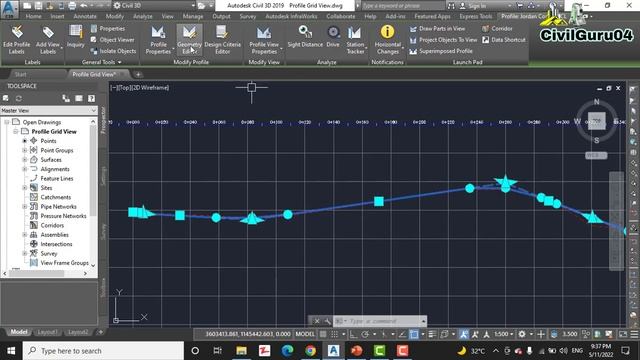Screen dimensions: 640x360
Task: Refresh Toolspace with refresh icon
Action: pyautogui.click(x=19, y=98)
